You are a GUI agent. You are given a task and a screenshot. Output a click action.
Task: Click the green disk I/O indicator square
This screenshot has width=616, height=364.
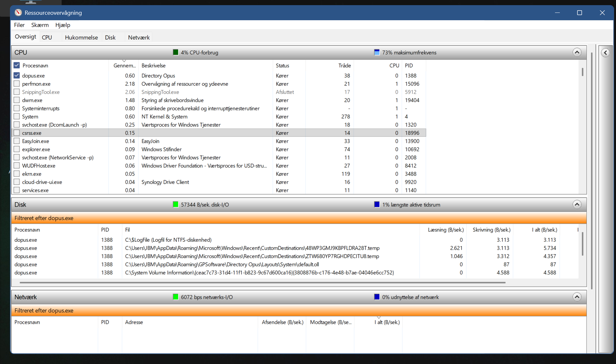point(176,204)
